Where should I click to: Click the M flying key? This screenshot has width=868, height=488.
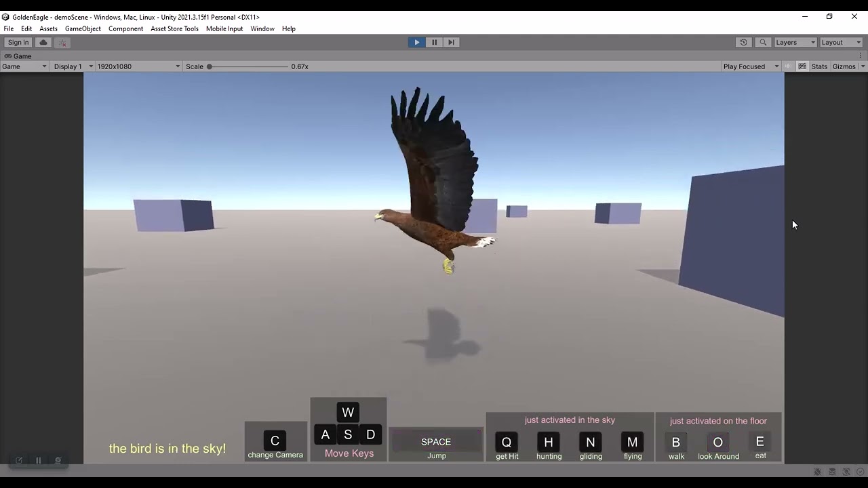click(632, 442)
